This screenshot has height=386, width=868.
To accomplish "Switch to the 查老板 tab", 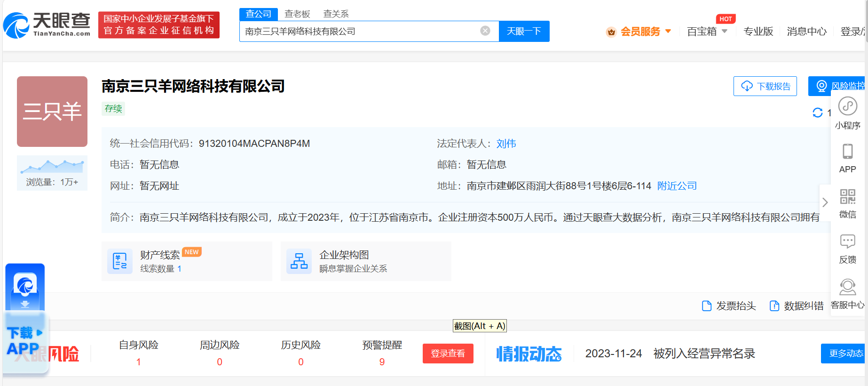I will coord(297,14).
